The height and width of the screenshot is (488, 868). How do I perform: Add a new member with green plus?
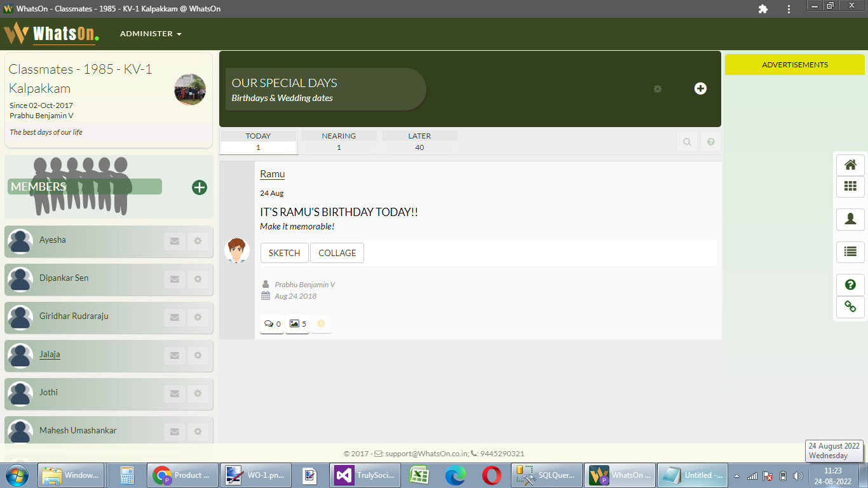(x=200, y=187)
